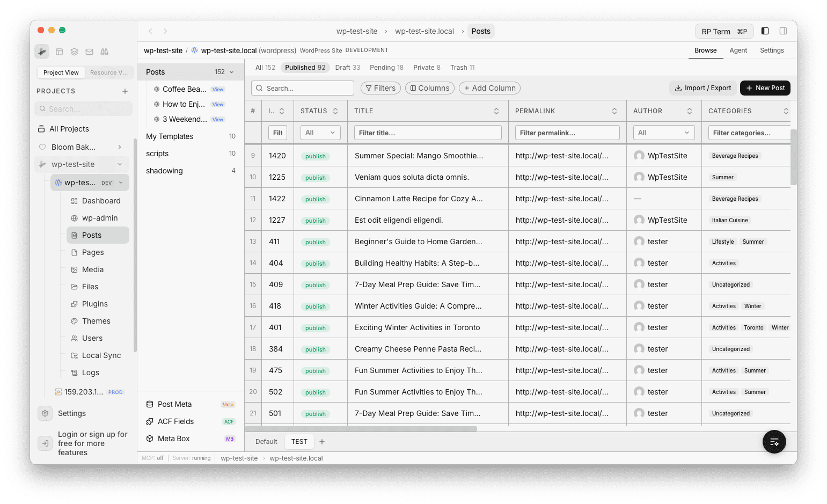Turn on MCP in the status bar
The height and width of the screenshot is (504, 827).
[x=152, y=458]
